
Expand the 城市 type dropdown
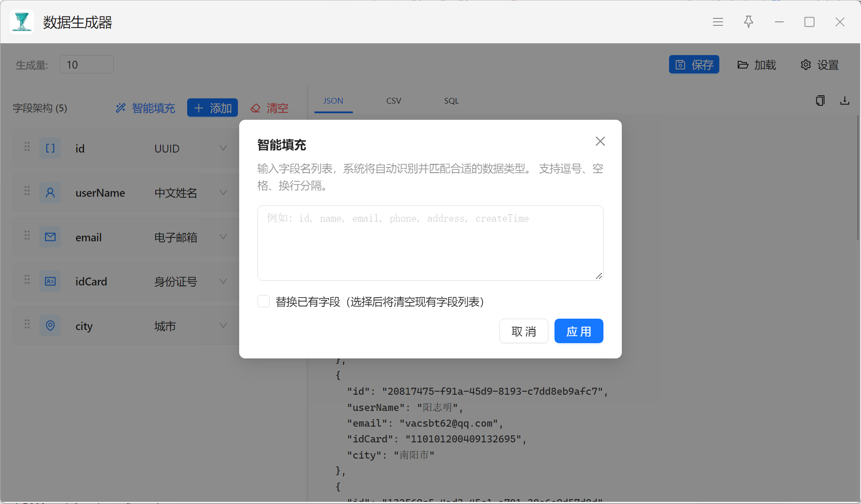[223, 326]
